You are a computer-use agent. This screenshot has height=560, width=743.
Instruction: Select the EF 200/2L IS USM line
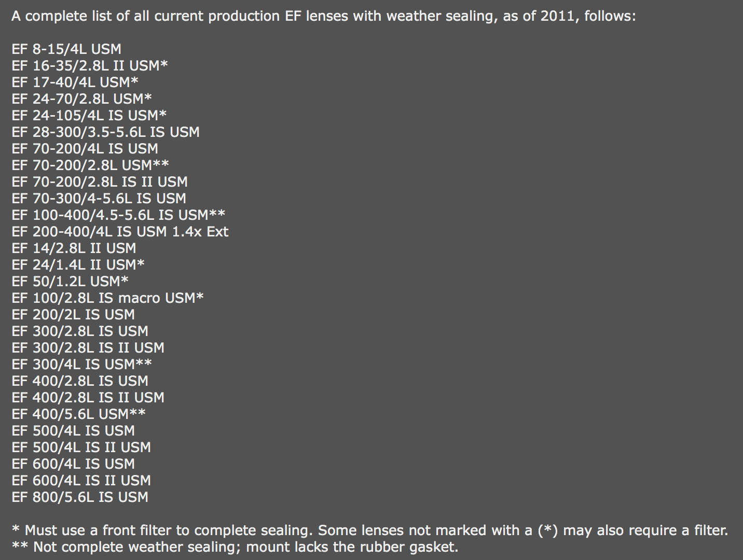(x=73, y=315)
